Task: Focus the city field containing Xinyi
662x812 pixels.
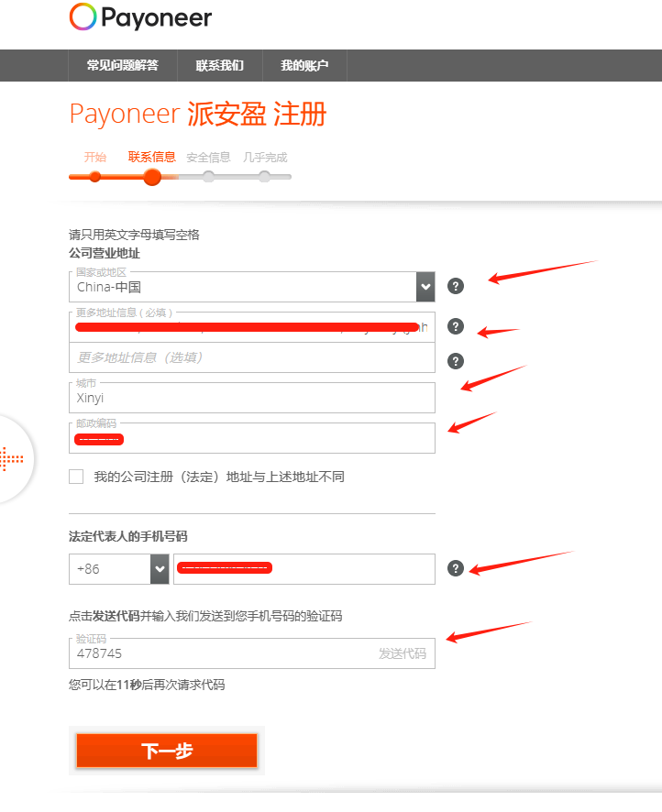Action: pos(252,398)
